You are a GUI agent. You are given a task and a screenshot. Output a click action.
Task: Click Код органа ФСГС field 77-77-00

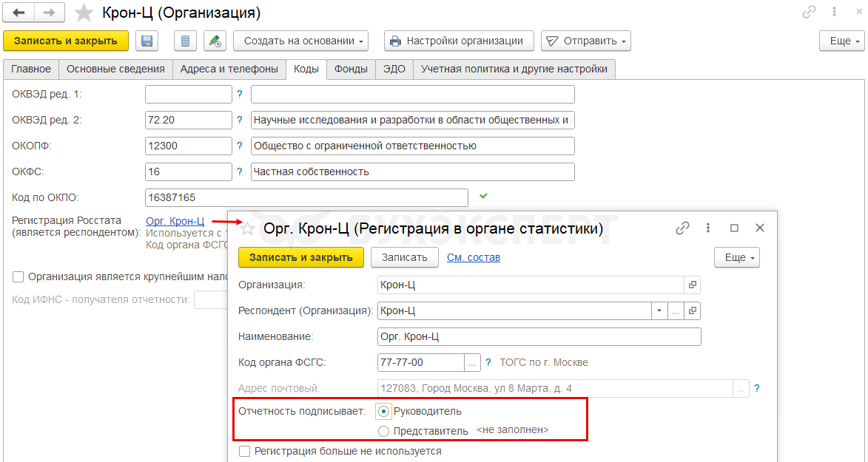click(421, 362)
